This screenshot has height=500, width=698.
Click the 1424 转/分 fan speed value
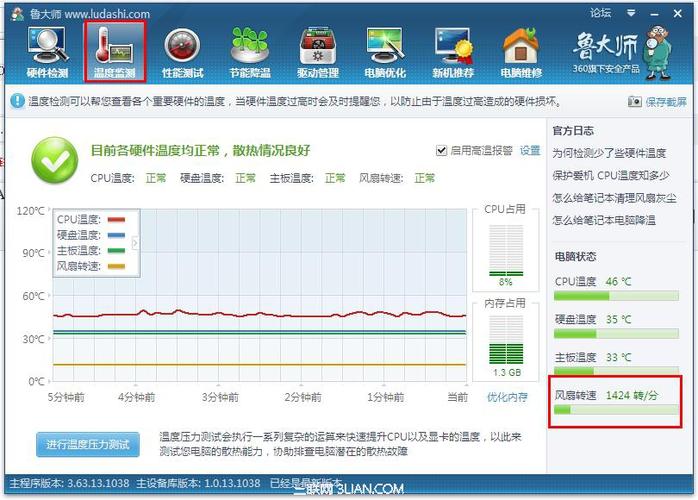[632, 395]
